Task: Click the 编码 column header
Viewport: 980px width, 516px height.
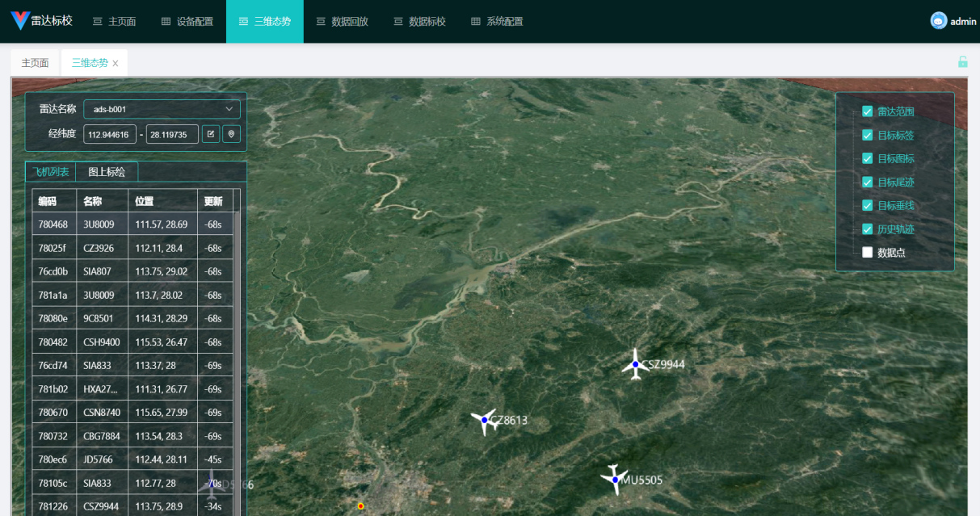Action: pos(54,201)
